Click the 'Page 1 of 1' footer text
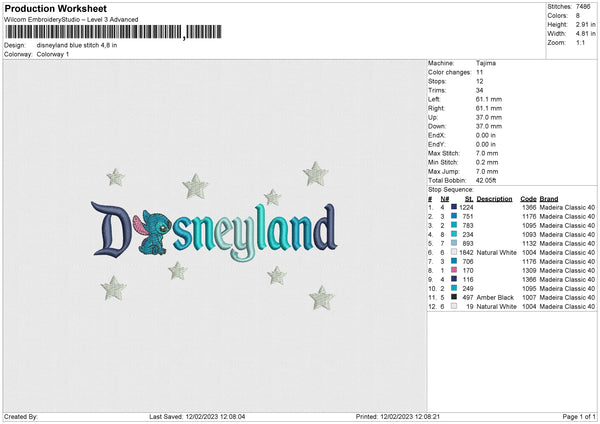 click(x=579, y=416)
